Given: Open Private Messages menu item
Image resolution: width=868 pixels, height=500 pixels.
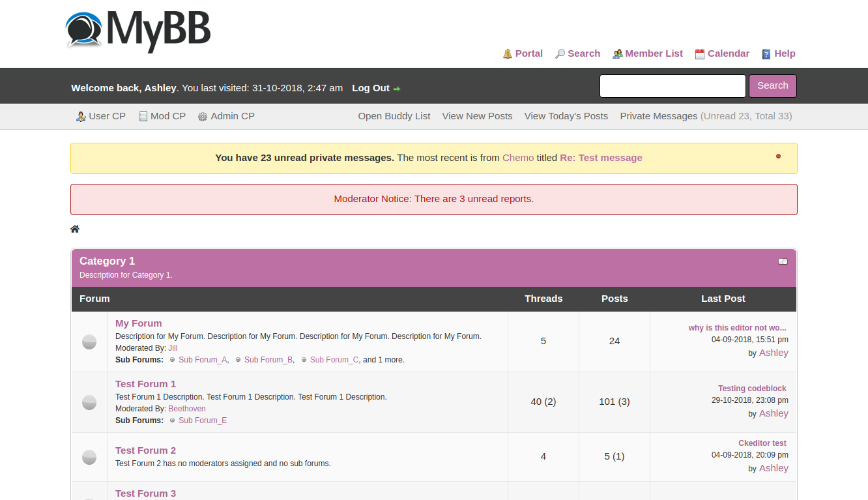Looking at the screenshot, I should [658, 116].
